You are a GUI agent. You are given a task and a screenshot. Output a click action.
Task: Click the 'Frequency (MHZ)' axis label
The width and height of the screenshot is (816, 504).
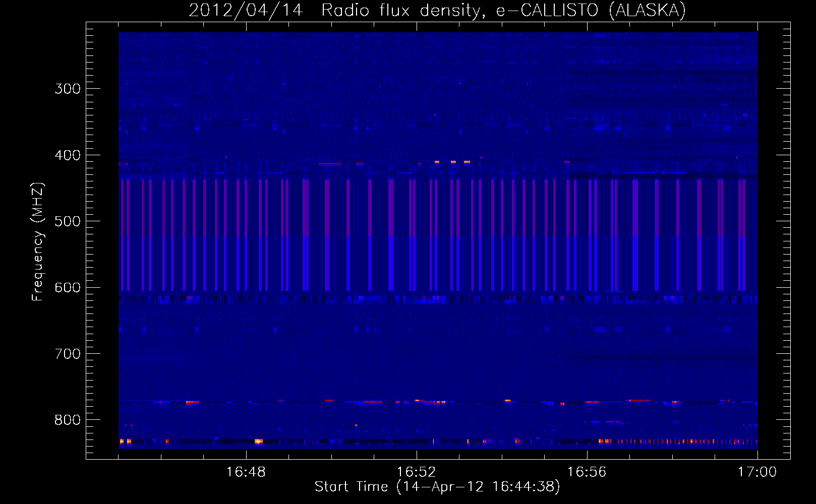coord(38,241)
